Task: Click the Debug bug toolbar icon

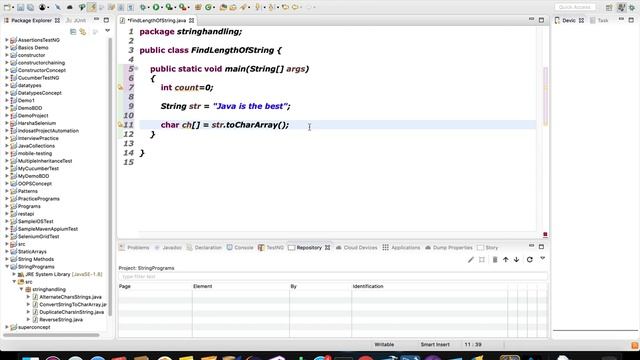Action: coord(143,7)
